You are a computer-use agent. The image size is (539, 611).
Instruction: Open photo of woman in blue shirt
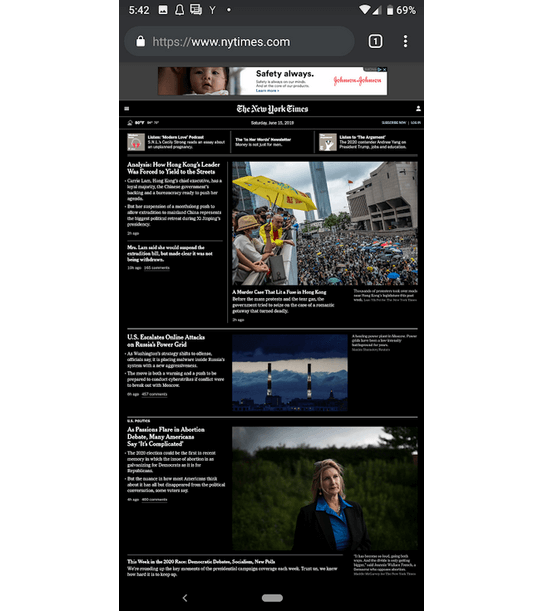tap(325, 488)
